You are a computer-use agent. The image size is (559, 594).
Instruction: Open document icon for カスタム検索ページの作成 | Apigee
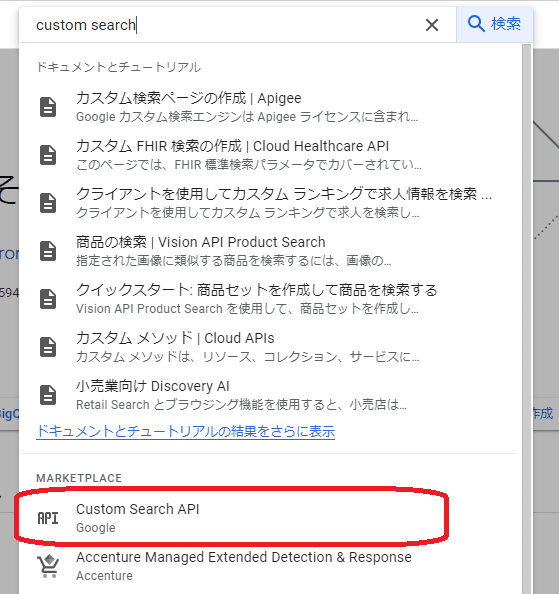pyautogui.click(x=48, y=107)
